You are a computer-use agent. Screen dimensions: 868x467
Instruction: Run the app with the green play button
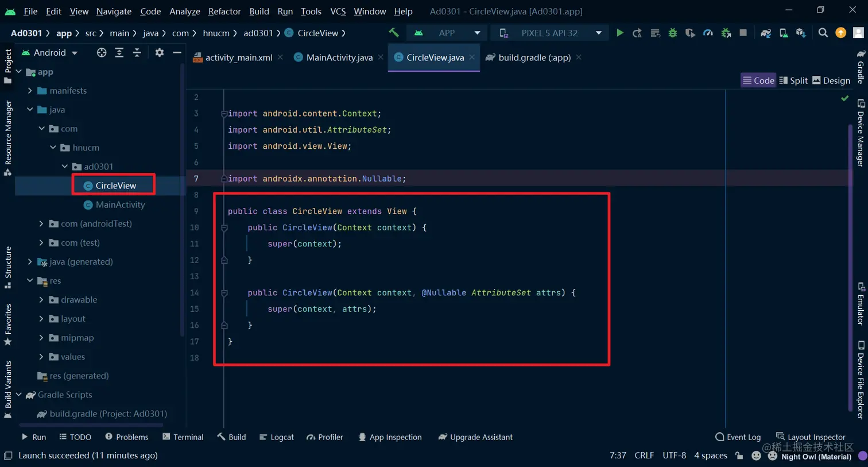(x=620, y=33)
